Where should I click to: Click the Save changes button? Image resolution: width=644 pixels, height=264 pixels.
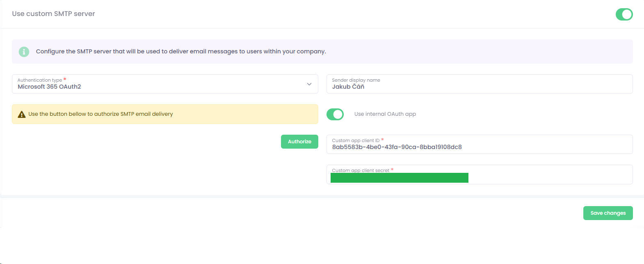coord(607,213)
